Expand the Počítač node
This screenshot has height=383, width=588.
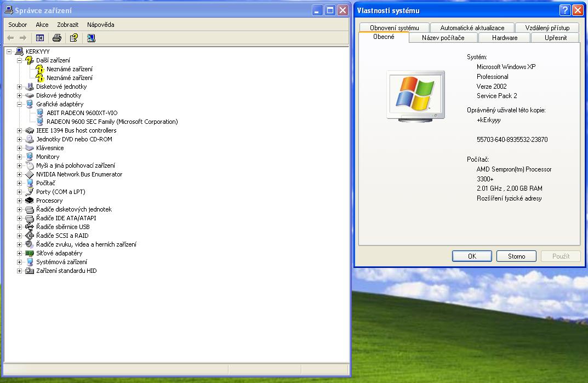20,183
